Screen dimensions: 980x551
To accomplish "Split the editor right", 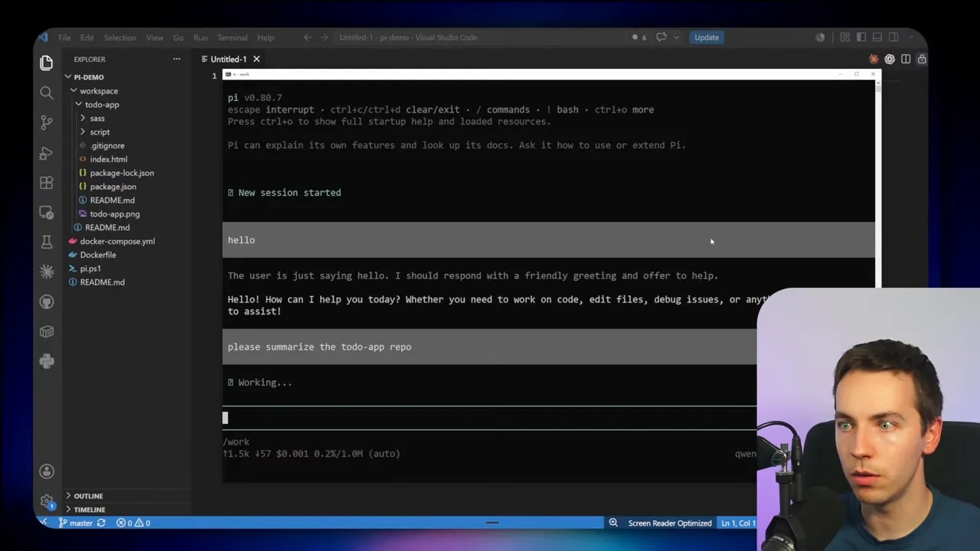I will (x=906, y=59).
